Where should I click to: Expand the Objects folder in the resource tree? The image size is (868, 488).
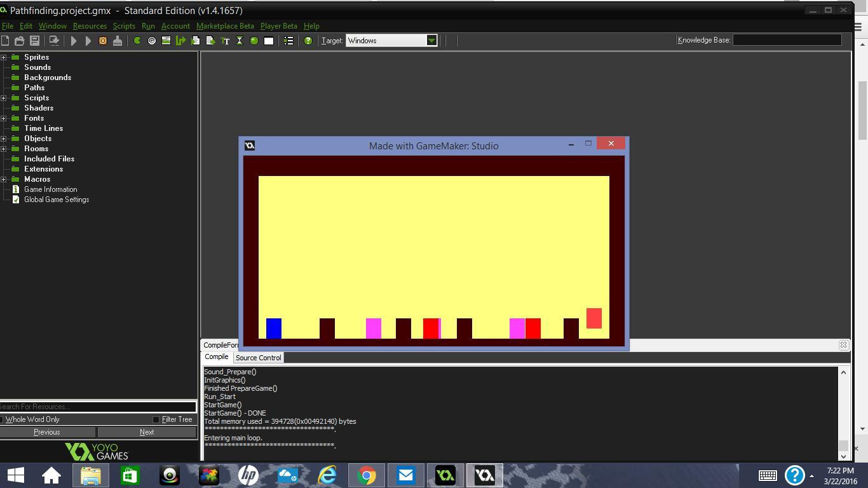pyautogui.click(x=3, y=139)
